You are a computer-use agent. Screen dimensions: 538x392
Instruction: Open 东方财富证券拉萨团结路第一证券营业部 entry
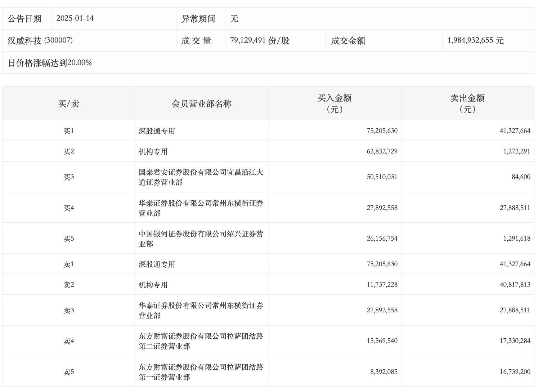[201, 372]
